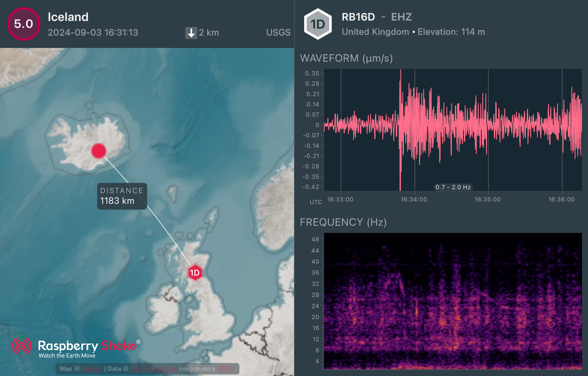Click the UTC axis label
This screenshot has height=376, width=588.
(x=316, y=202)
